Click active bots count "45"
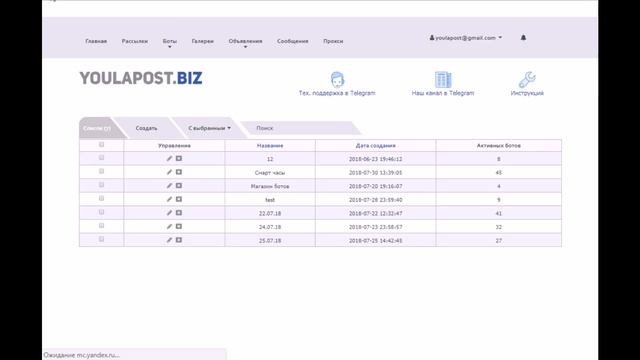This screenshot has width=640, height=360. 498,173
